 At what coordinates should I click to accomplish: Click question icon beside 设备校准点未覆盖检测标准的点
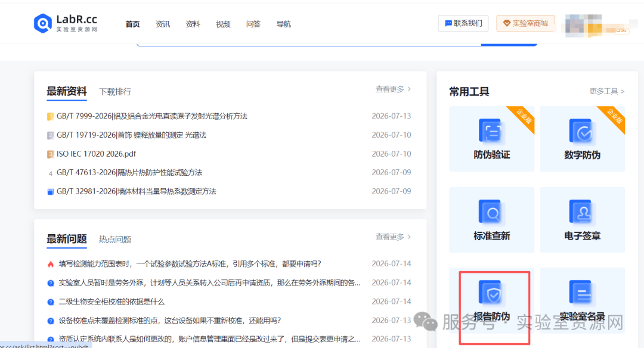[51, 321]
